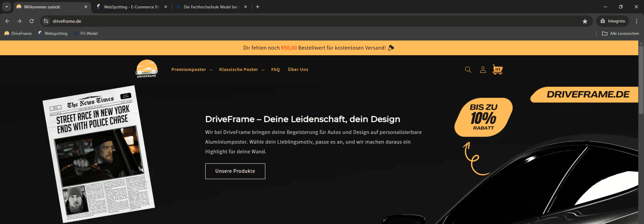
Task: Click the Inkognito profile button
Action: (x=612, y=21)
